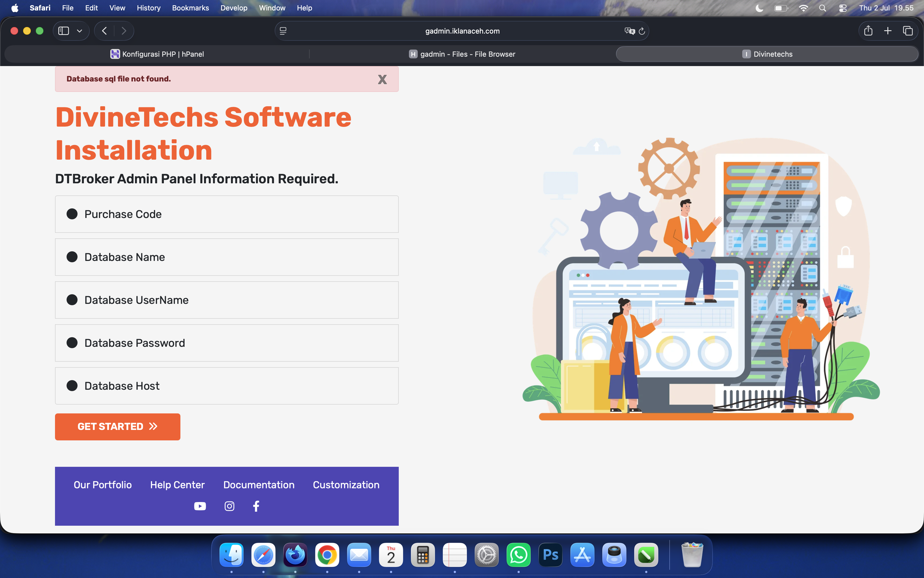Follow the Customization footer link

click(346, 485)
